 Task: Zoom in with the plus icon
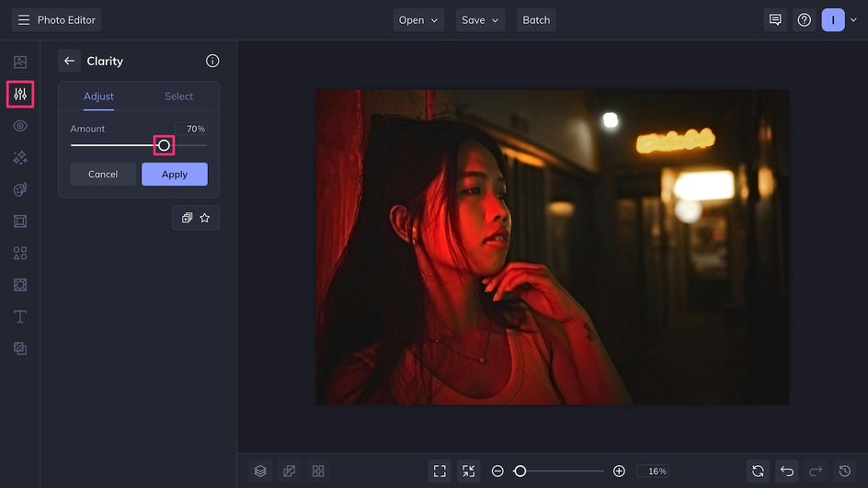point(619,471)
